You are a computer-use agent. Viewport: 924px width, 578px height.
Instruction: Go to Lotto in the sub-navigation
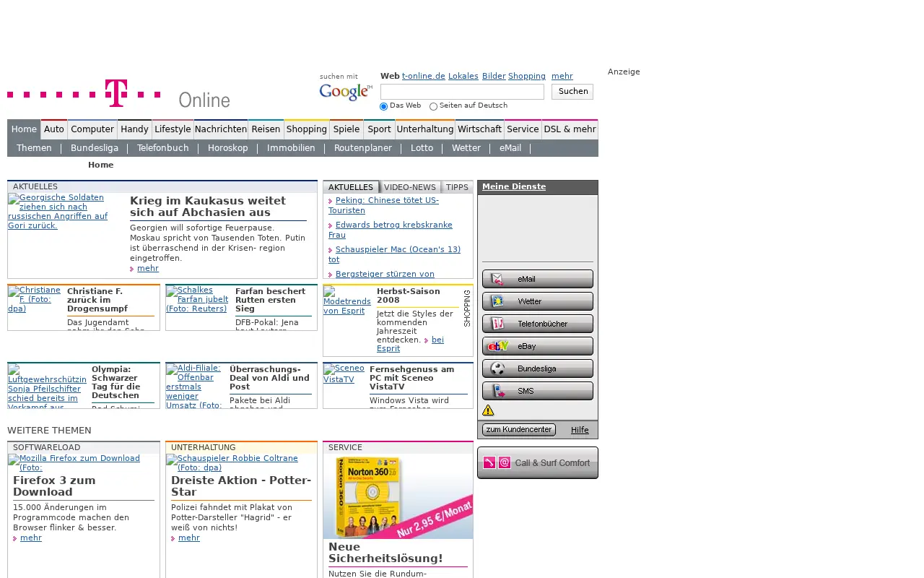tap(422, 148)
